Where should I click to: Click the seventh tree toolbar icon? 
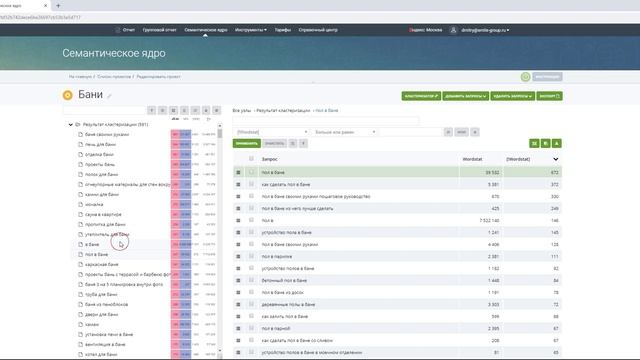pyautogui.click(x=217, y=110)
